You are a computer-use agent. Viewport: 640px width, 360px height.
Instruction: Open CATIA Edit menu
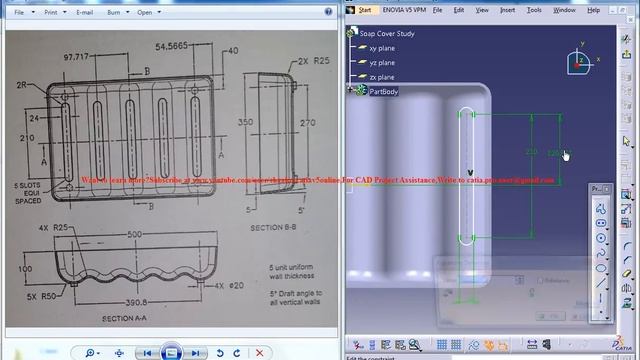[x=459, y=10]
